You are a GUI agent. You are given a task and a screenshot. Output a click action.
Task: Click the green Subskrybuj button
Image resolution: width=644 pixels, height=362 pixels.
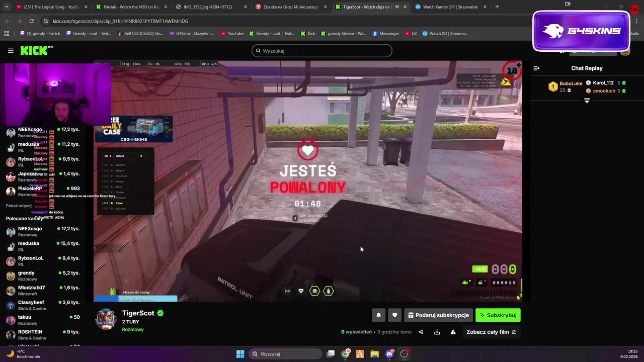pyautogui.click(x=498, y=315)
